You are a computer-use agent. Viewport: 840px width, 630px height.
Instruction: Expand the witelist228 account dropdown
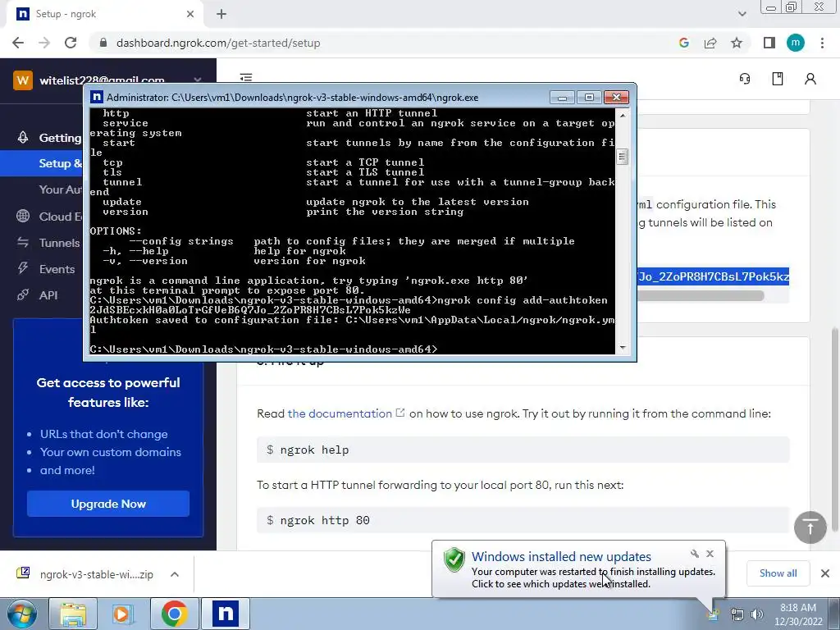click(x=198, y=80)
